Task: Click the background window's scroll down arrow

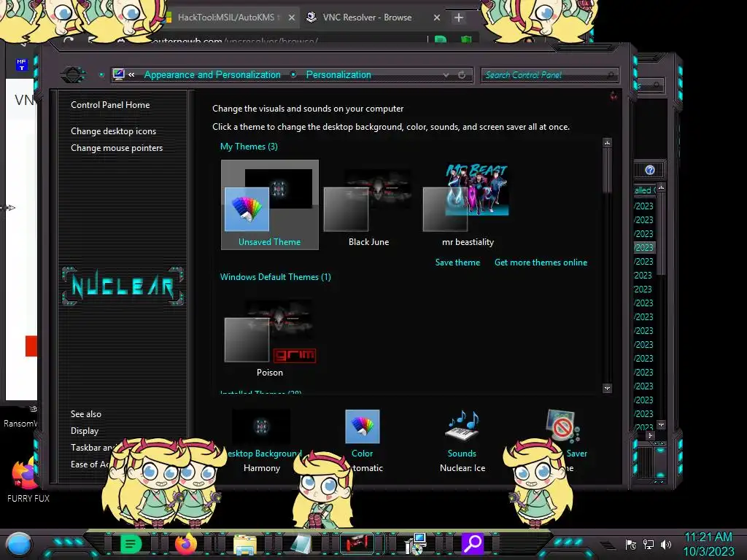Action: 661,424
